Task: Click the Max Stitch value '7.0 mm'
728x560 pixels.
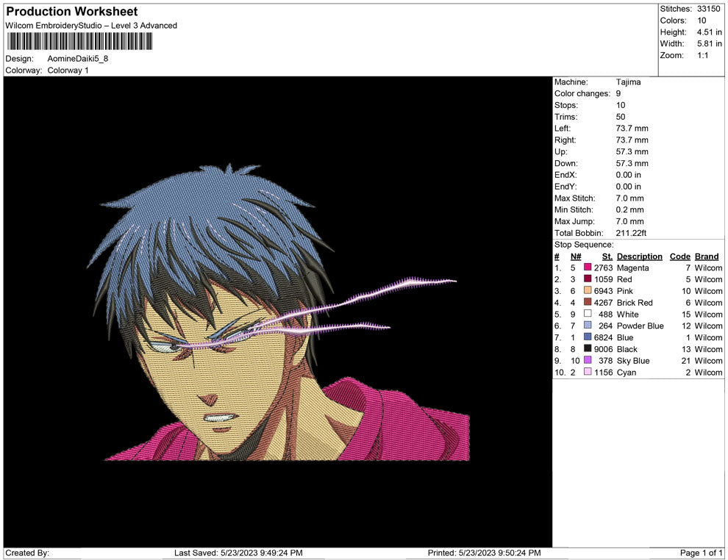Action: pyautogui.click(x=629, y=198)
